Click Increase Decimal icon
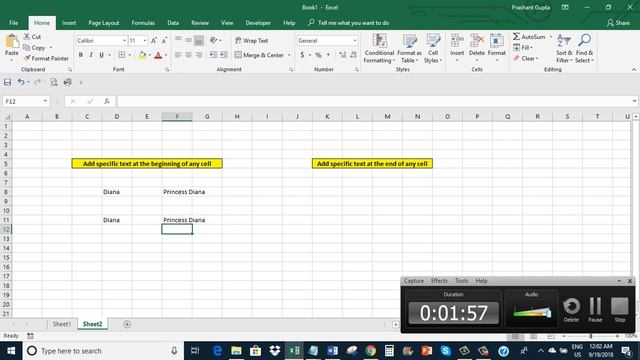 (342, 55)
